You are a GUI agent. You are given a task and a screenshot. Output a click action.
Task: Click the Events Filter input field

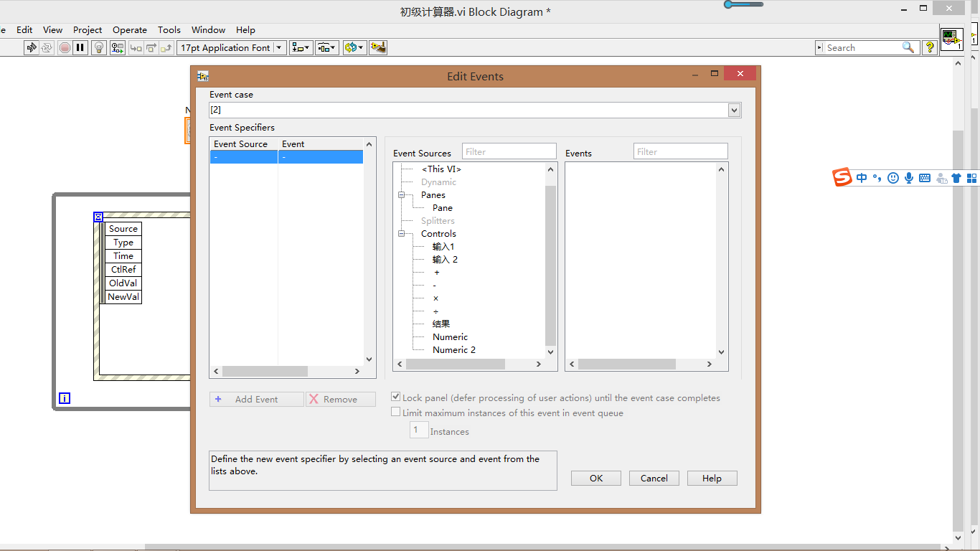(680, 151)
